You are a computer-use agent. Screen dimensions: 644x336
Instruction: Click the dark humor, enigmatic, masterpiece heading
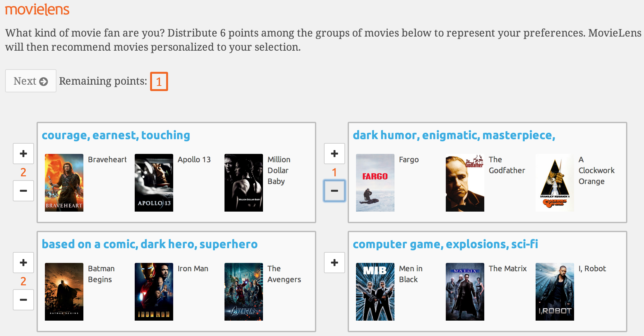(x=454, y=135)
